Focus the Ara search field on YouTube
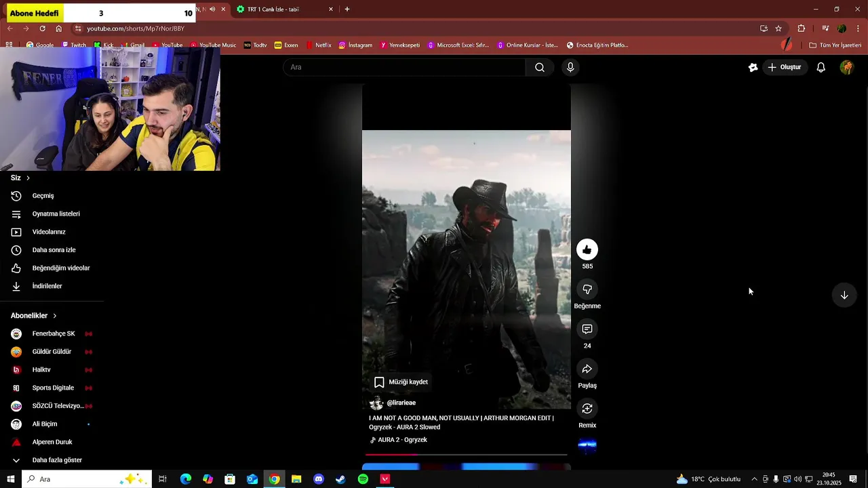 404,67
